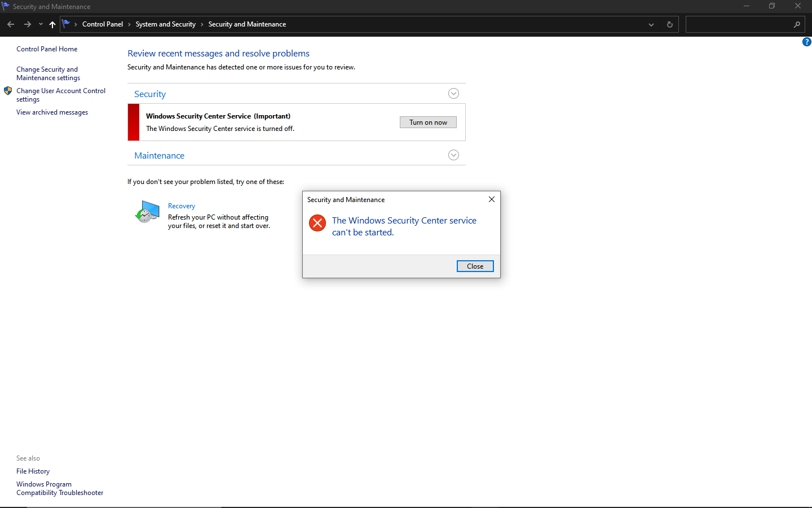Open View archived messages
This screenshot has width=812, height=508.
[x=52, y=112]
